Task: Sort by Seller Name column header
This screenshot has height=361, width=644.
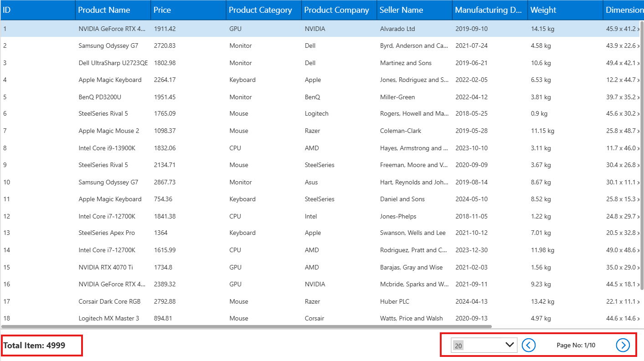Action: click(415, 10)
